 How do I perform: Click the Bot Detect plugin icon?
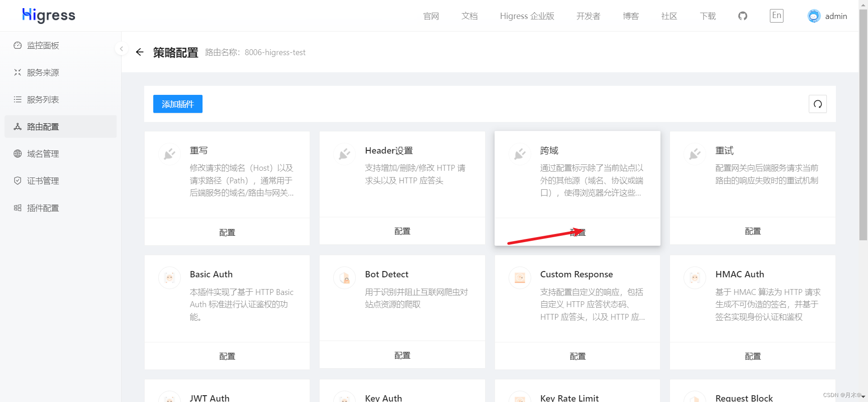[344, 278]
